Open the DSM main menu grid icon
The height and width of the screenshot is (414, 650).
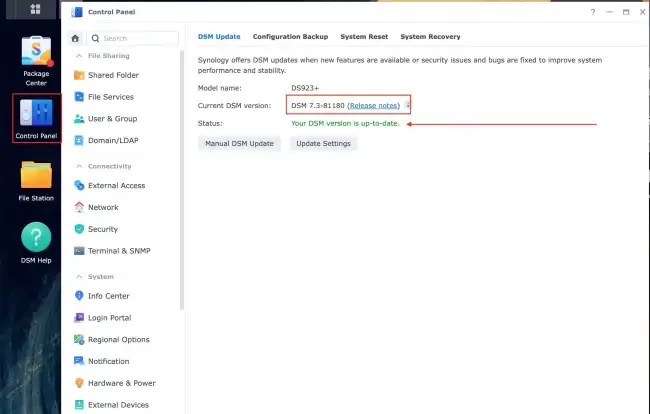(35, 9)
